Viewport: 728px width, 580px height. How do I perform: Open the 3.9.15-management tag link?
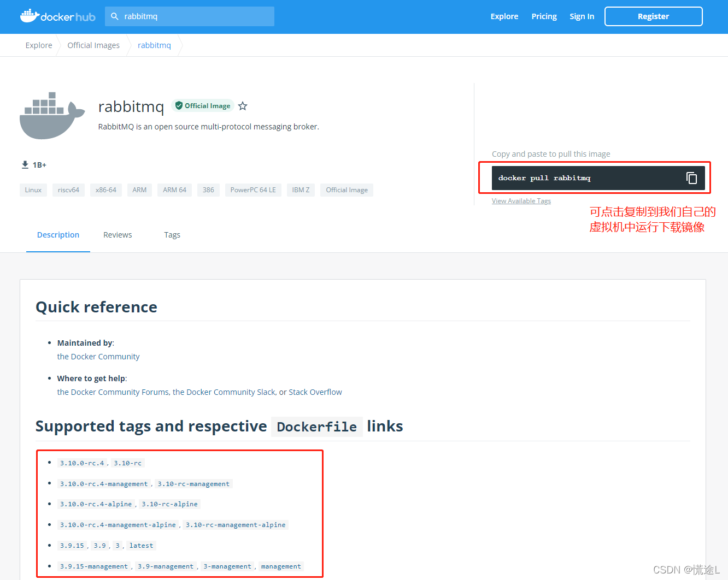(x=94, y=566)
